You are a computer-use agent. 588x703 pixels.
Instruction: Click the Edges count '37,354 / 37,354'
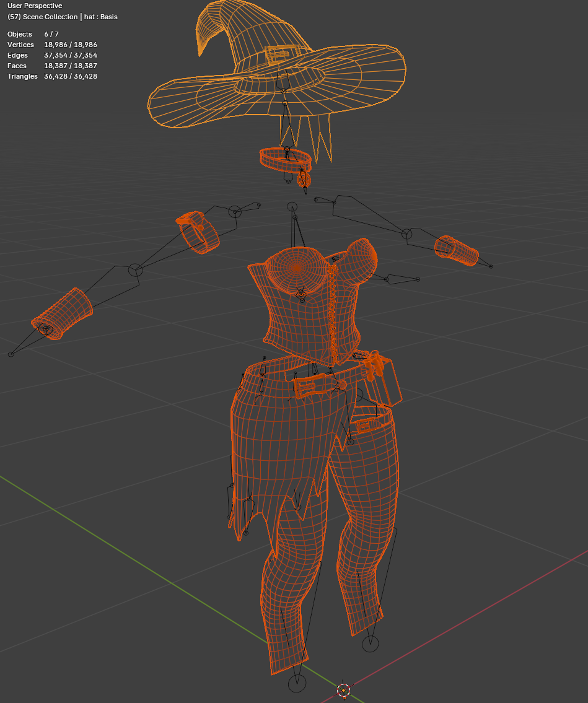pyautogui.click(x=71, y=55)
